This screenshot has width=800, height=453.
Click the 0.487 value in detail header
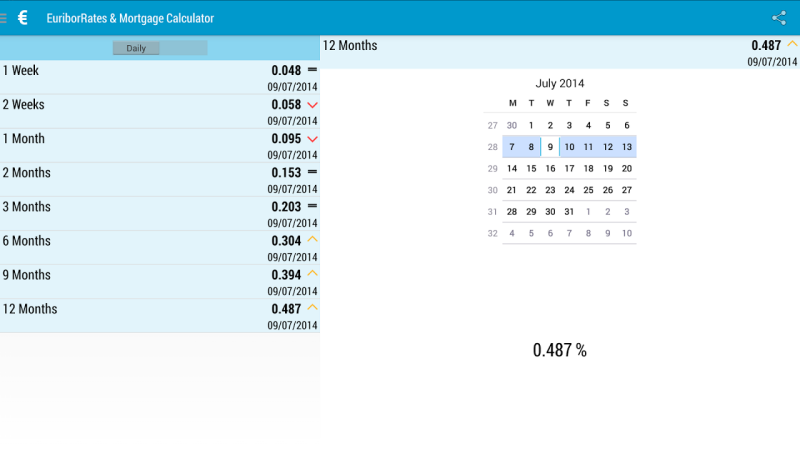point(766,45)
